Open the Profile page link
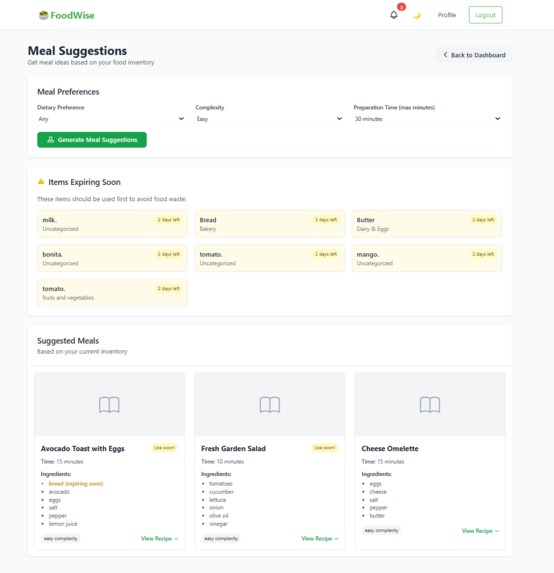 (x=447, y=15)
